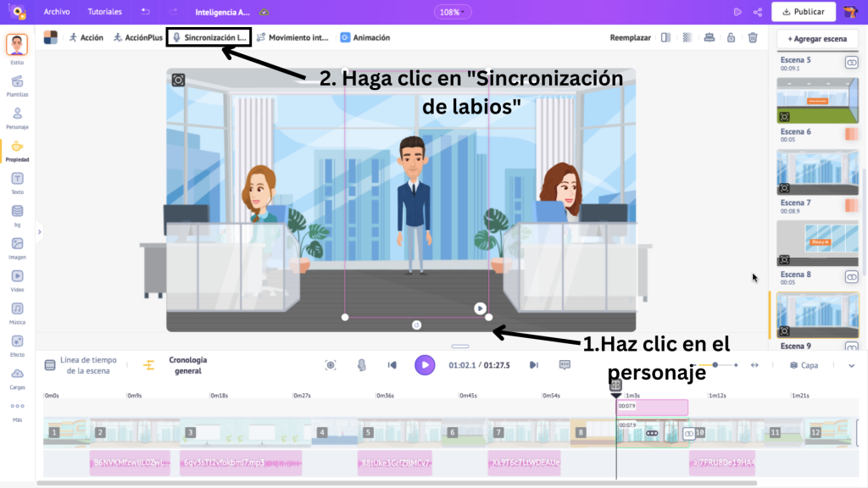
Task: Click the transition icon beside Escena 8
Action: (851, 277)
